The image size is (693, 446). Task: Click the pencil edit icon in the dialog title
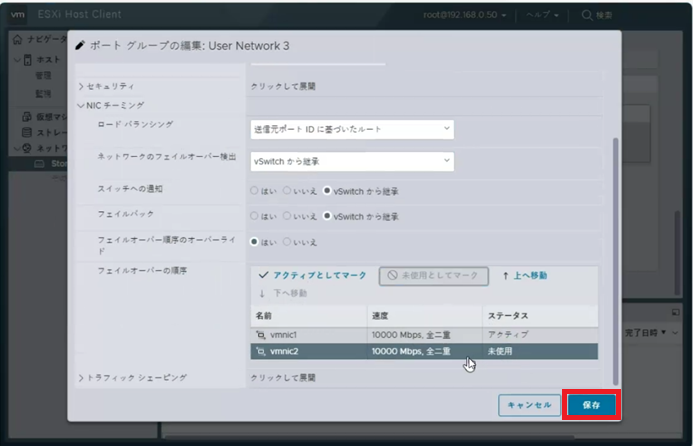(80, 46)
